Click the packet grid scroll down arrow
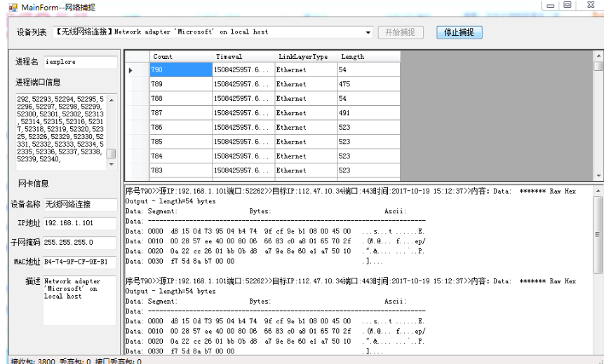The image size is (604, 364). point(598,175)
